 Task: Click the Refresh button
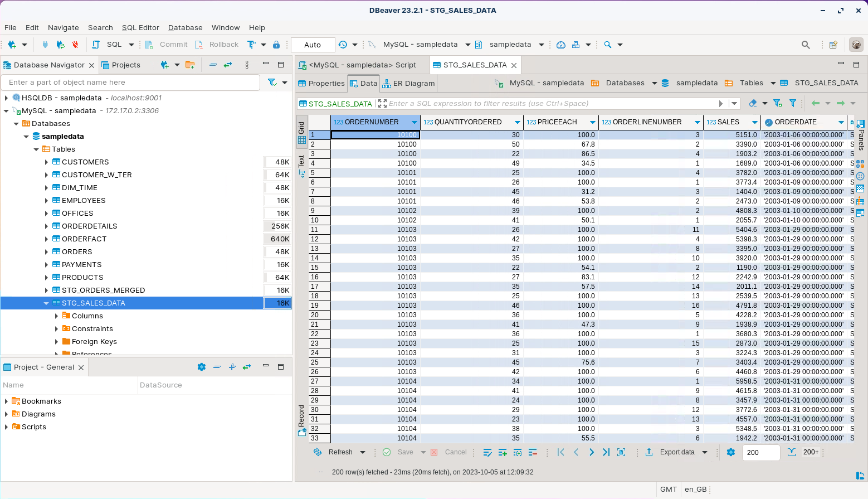(x=340, y=452)
